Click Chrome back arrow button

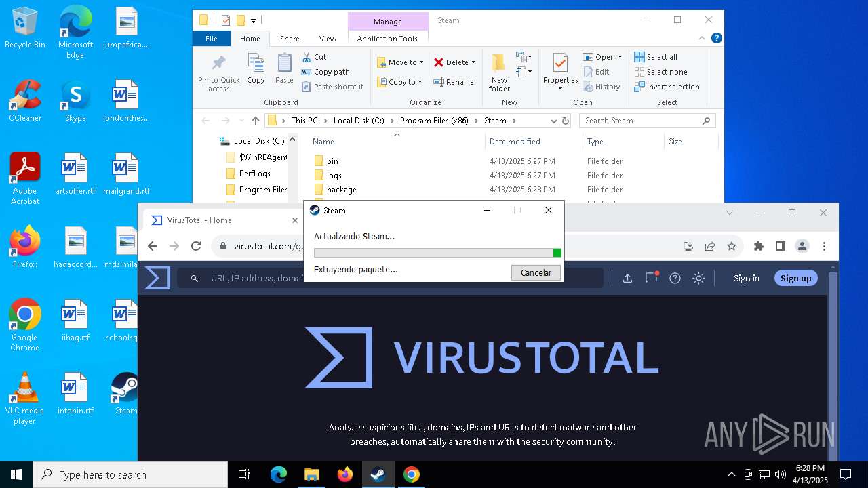pos(153,246)
